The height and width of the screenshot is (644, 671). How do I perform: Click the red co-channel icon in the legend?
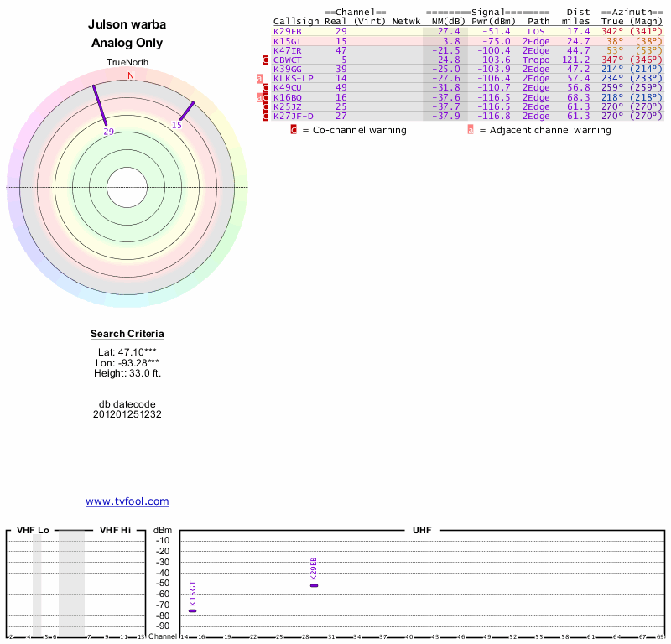click(294, 130)
